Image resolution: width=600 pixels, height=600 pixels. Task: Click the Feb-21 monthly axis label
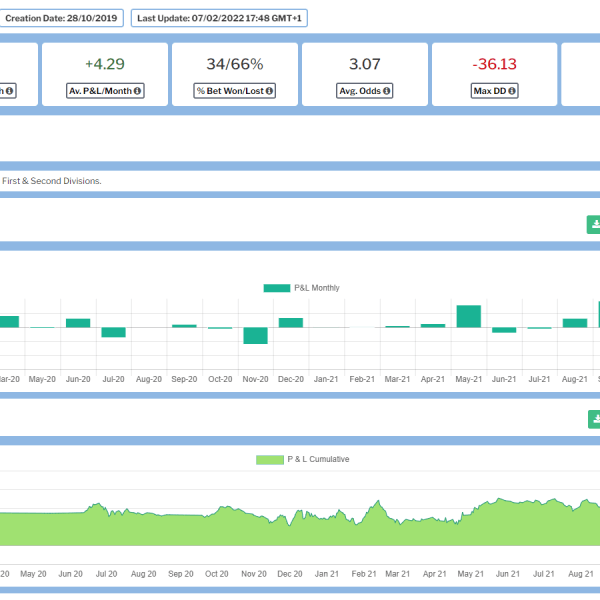pos(362,379)
